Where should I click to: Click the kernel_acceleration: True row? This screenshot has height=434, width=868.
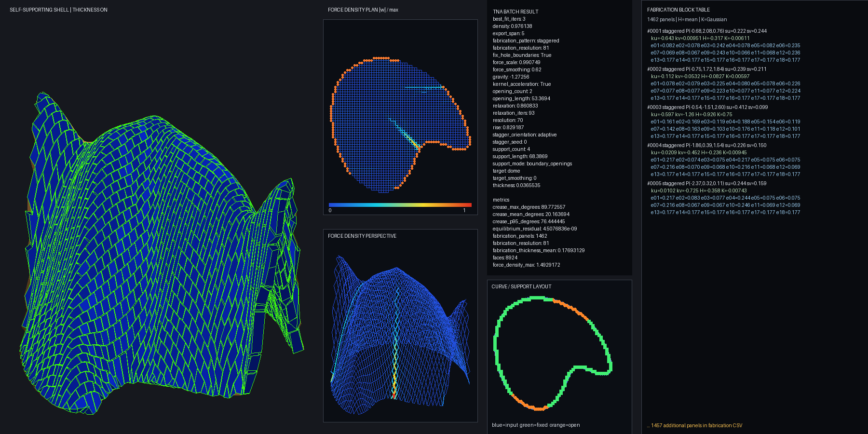coord(522,84)
